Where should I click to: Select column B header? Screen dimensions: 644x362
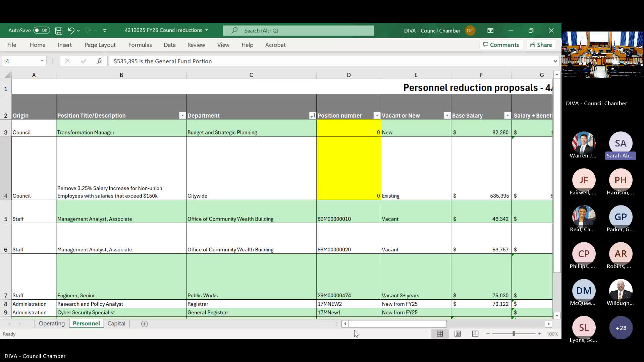coord(121,75)
